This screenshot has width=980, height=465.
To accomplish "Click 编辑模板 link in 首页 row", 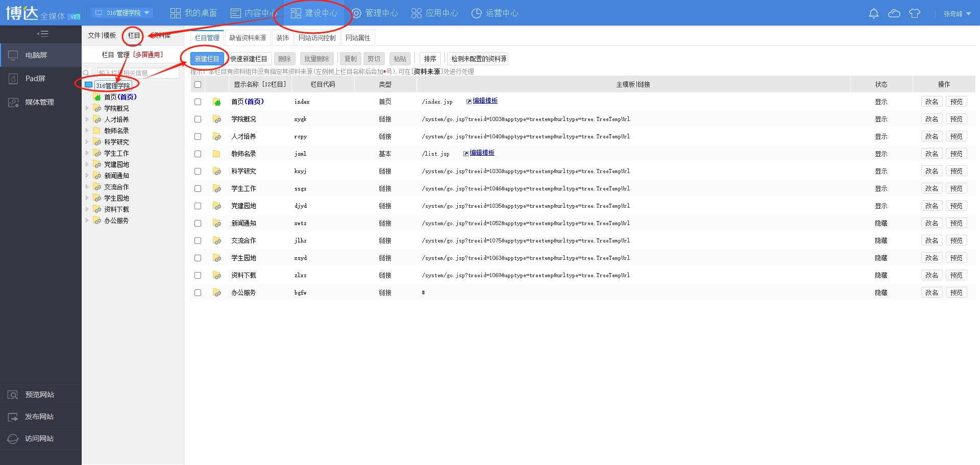I will point(485,101).
